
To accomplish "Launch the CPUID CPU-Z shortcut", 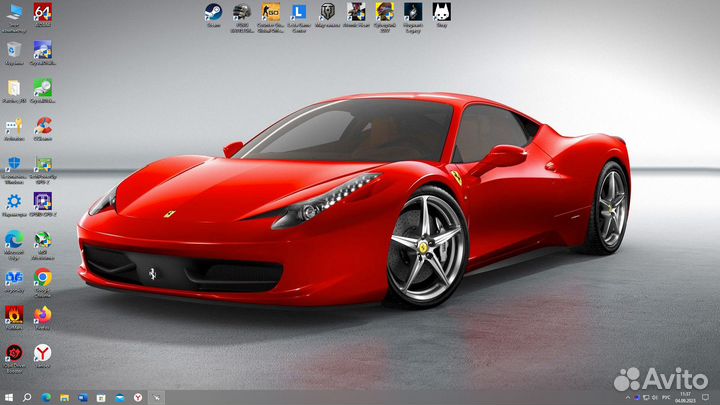I will click(43, 205).
